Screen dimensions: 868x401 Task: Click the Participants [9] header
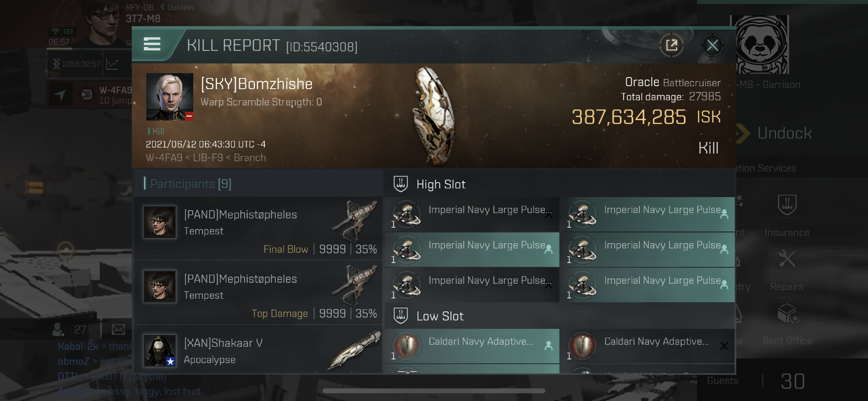point(191,184)
